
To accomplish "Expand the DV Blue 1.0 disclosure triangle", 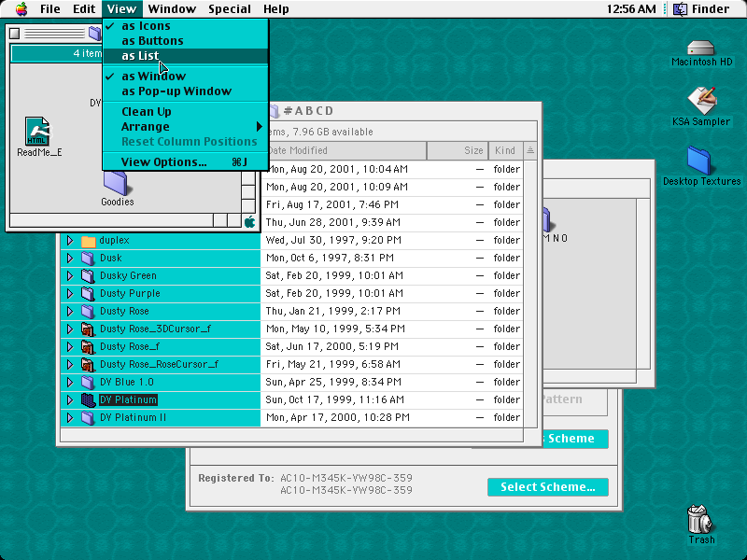I will (70, 382).
